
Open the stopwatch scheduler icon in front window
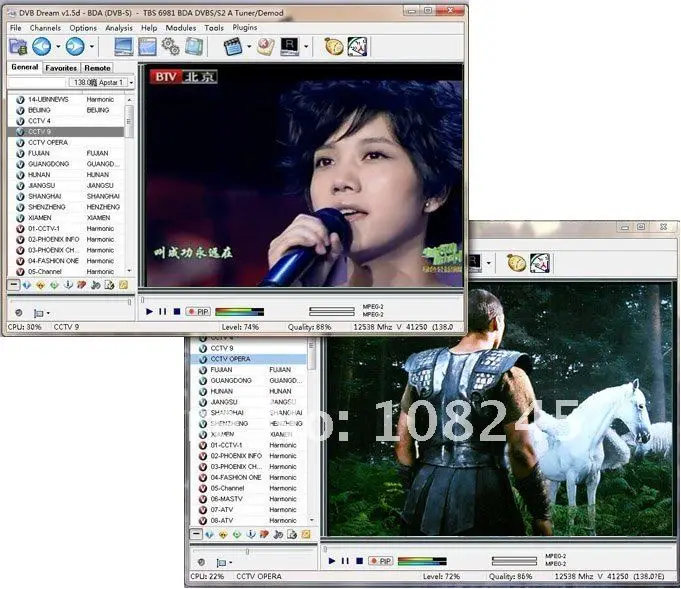coord(334,46)
